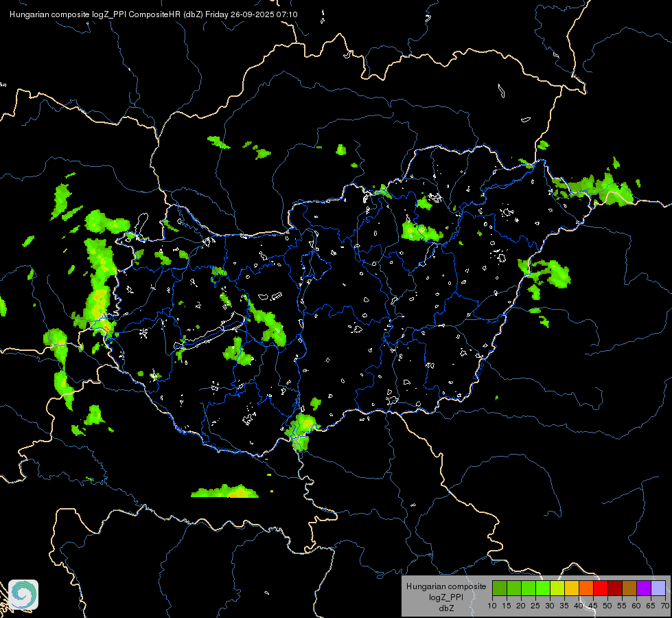Viewport: 672px width, 618px height.
Task: Click the 'dbZ' unit label in legend
Action: coord(446,608)
